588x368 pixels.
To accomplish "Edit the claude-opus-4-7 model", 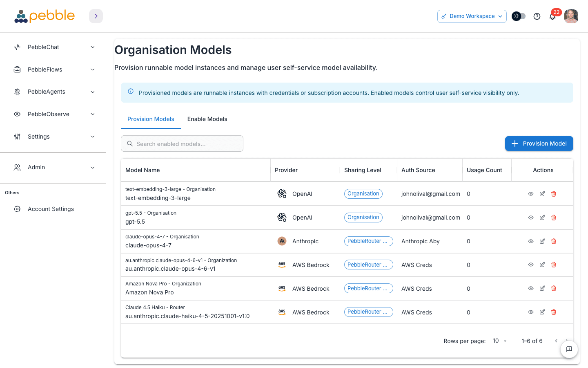I will coord(542,241).
